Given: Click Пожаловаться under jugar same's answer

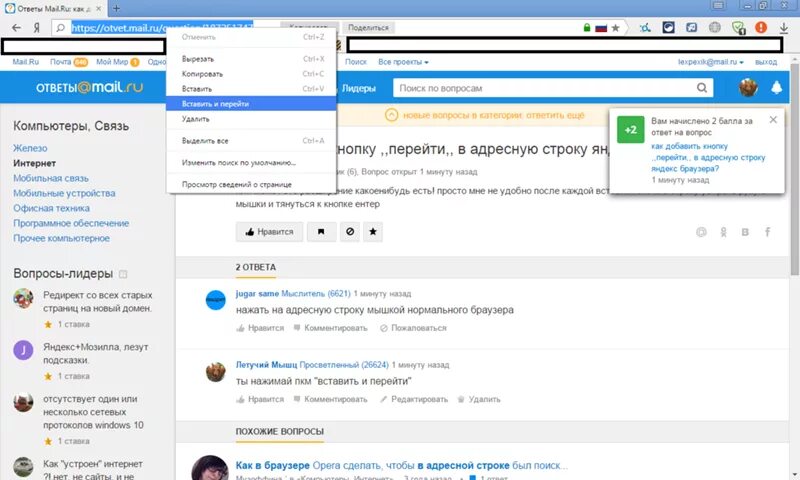Looking at the screenshot, I should [x=413, y=328].
